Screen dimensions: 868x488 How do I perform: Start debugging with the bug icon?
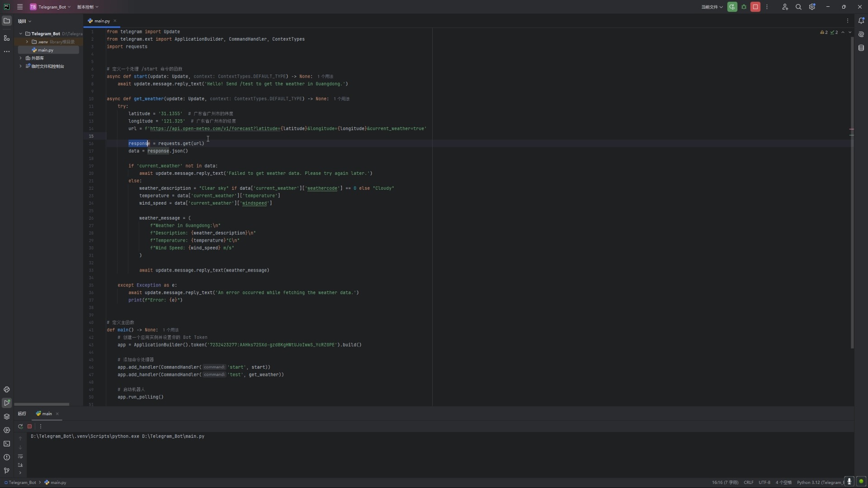click(x=744, y=7)
